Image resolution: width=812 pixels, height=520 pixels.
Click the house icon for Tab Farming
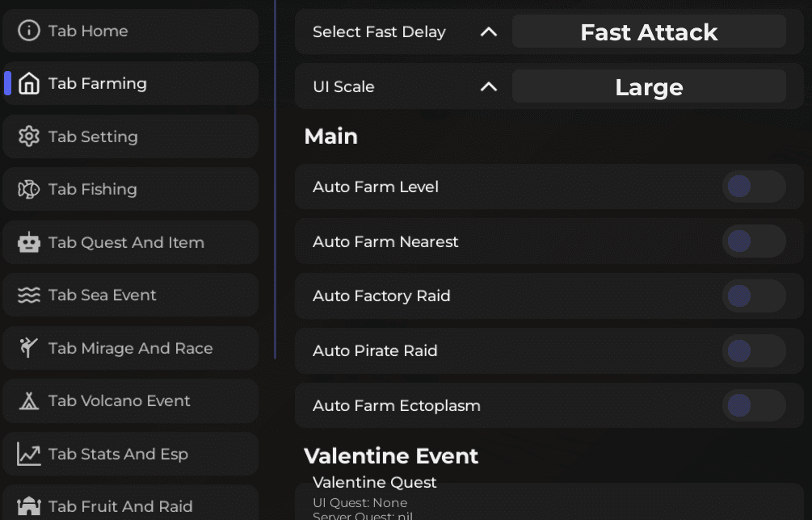[29, 83]
